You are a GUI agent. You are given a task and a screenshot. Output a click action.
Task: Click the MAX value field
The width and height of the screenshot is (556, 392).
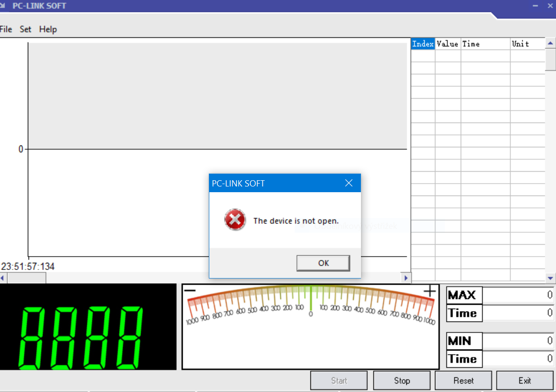click(x=518, y=295)
